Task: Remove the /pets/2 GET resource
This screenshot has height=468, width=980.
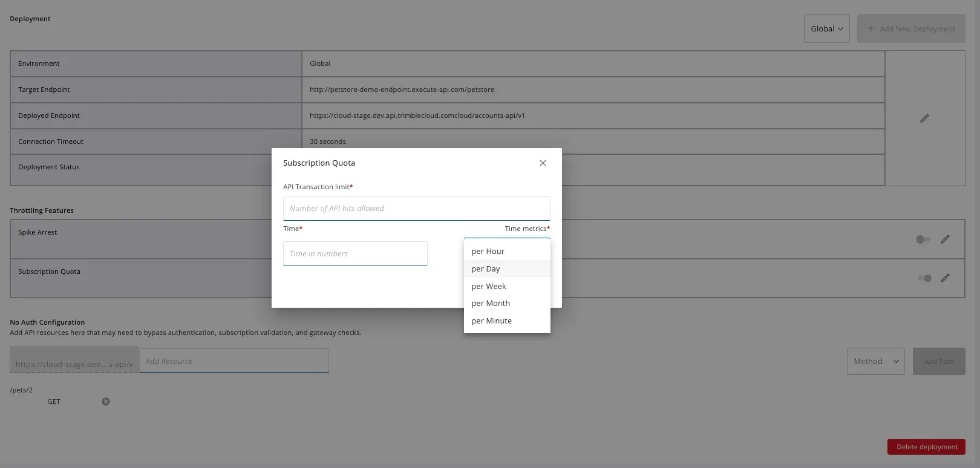Action: pyautogui.click(x=106, y=401)
